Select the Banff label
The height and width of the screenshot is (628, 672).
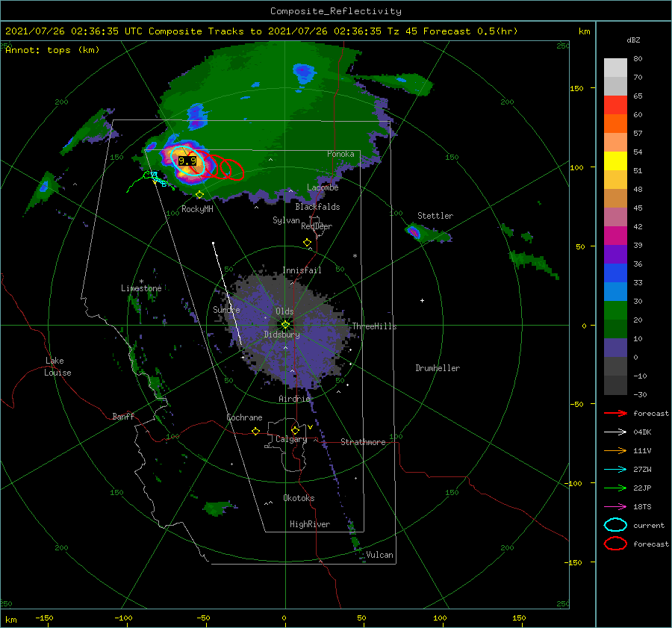tap(123, 416)
